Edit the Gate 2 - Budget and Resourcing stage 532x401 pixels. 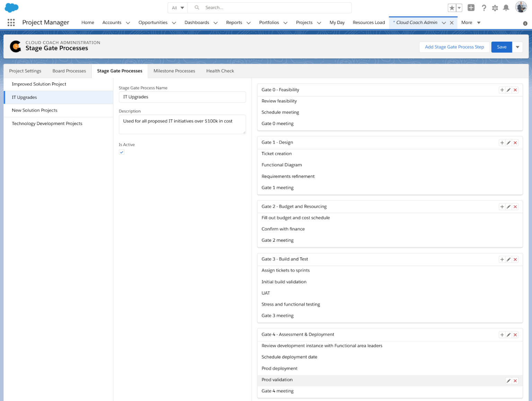pyautogui.click(x=508, y=206)
